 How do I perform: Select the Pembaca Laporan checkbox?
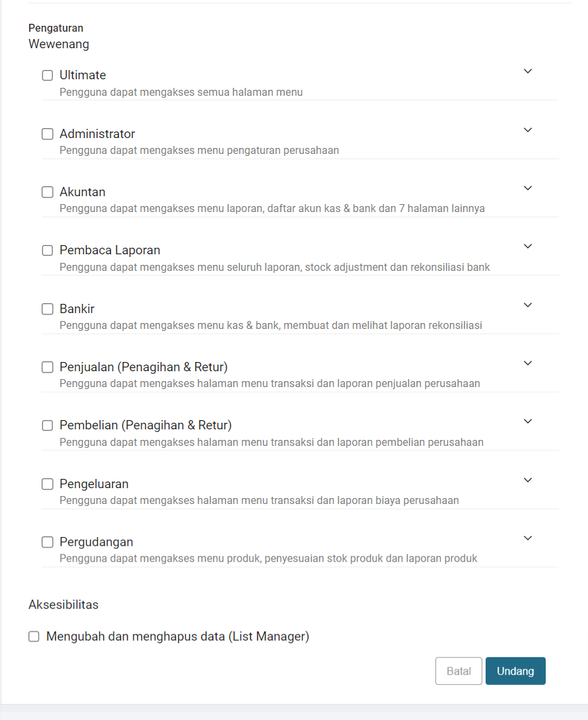(x=48, y=250)
